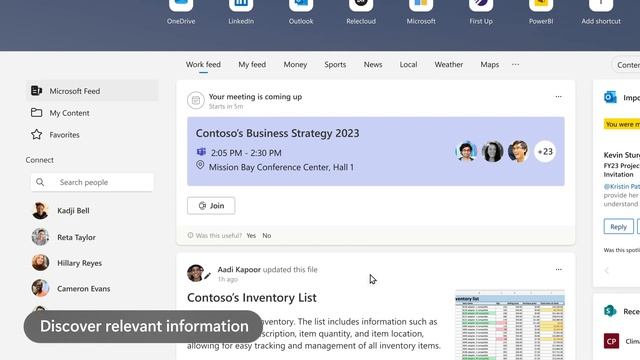Open the Maps tab

(489, 64)
